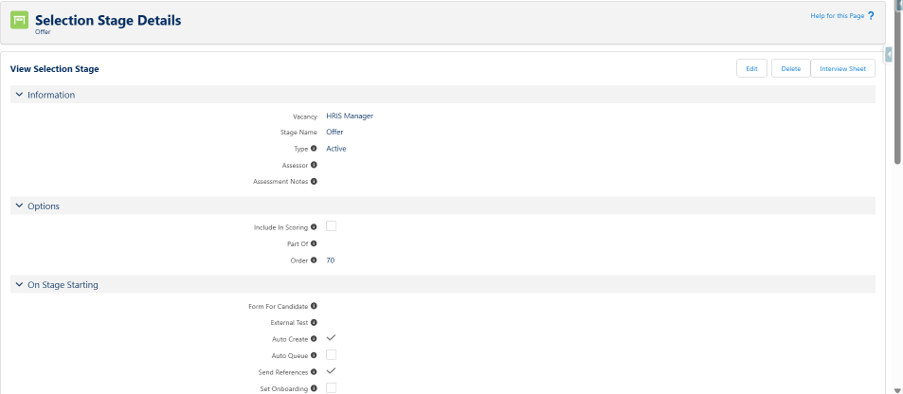Click info icon beside Auto Queue

point(314,355)
